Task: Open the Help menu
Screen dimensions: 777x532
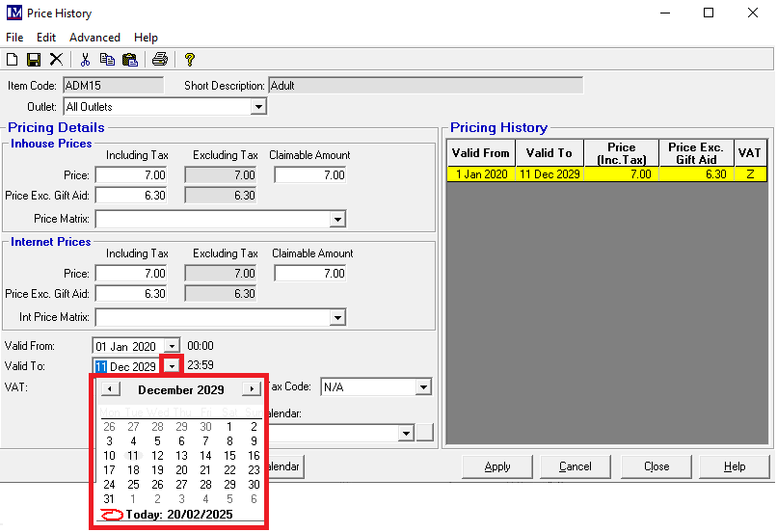Action: [146, 38]
